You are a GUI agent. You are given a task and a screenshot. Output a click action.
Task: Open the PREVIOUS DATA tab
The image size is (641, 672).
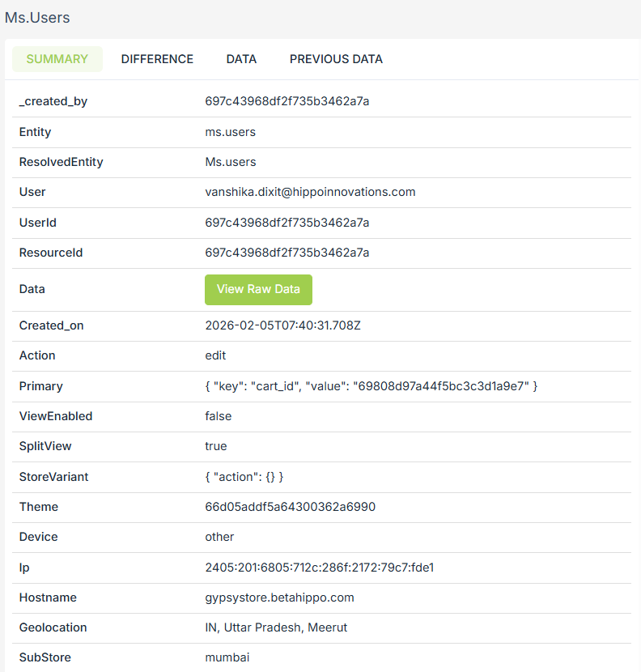tap(336, 59)
